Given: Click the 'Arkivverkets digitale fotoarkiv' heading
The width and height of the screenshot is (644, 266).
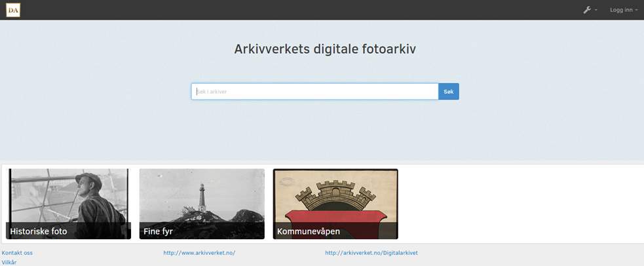Looking at the screenshot, I should click(325, 49).
